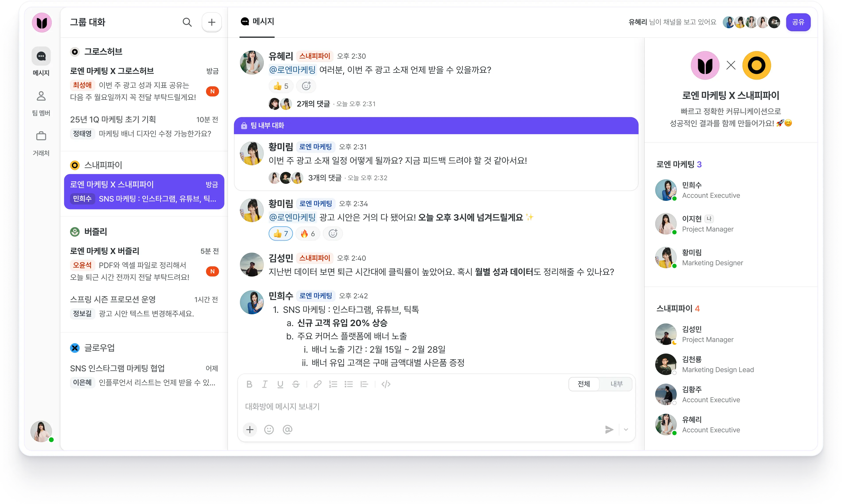Viewport: 842px width, 504px height.
Task: Add a reaction to 황미림's 2:34 message
Action: (333, 234)
